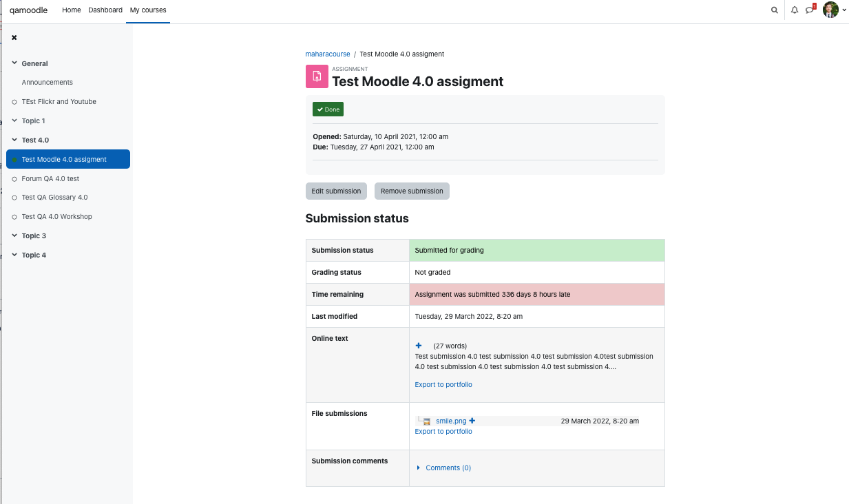Click the plus icon beside smile.png

click(472, 421)
